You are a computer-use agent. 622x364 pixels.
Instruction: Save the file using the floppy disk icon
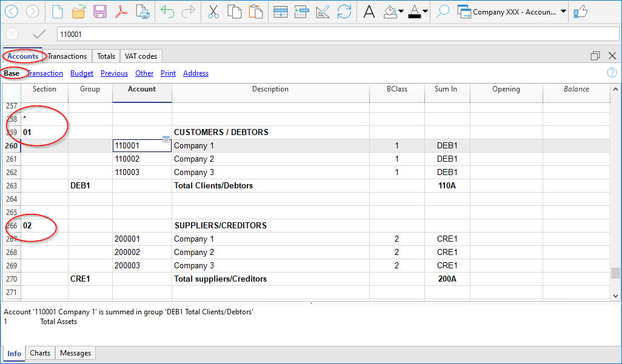tap(100, 12)
